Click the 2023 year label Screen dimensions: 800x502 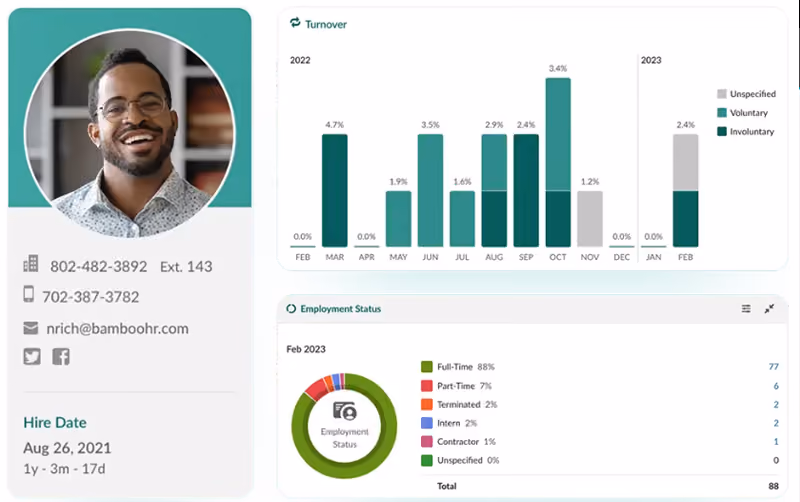pos(651,60)
